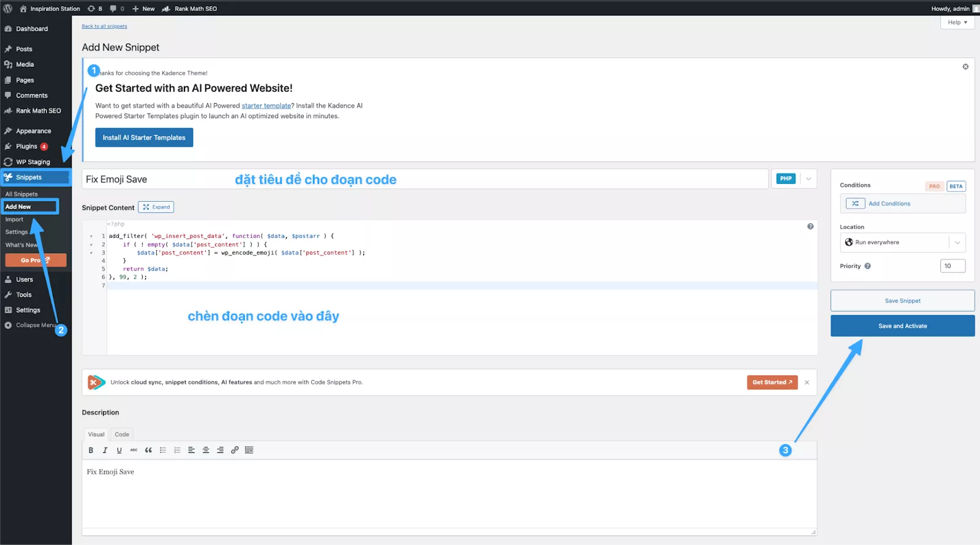Click the Save and Activate button

point(902,326)
